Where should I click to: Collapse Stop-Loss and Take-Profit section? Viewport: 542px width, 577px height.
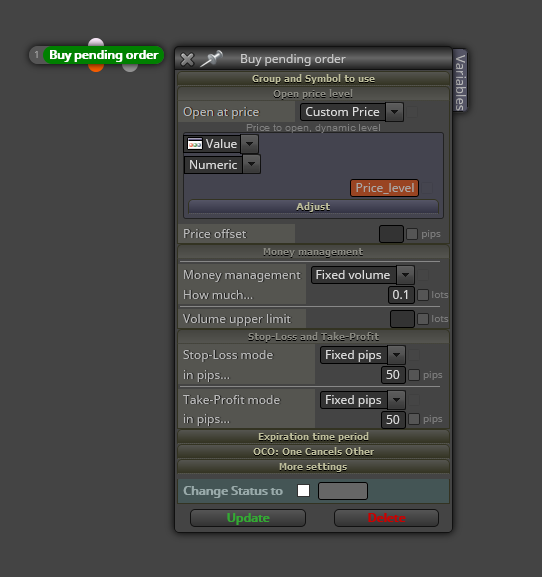[x=313, y=337]
